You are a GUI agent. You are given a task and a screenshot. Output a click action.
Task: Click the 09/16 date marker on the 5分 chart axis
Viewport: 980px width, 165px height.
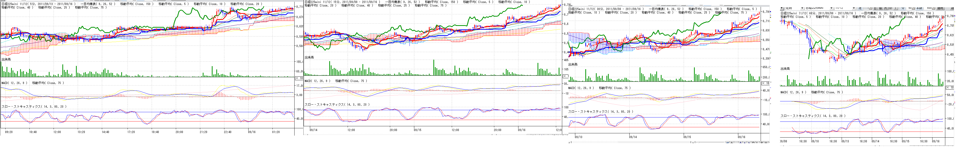252,132
